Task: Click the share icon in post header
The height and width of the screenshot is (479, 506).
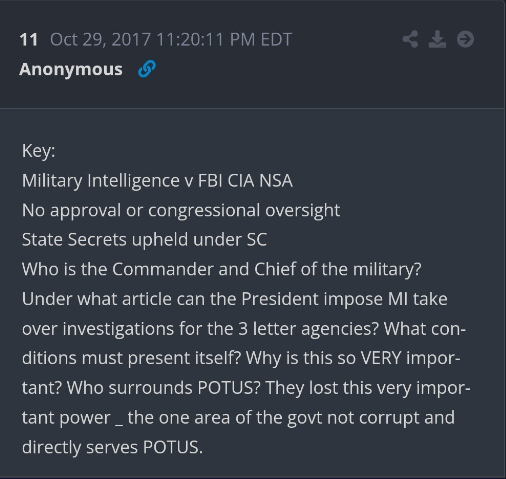Action: coord(410,39)
